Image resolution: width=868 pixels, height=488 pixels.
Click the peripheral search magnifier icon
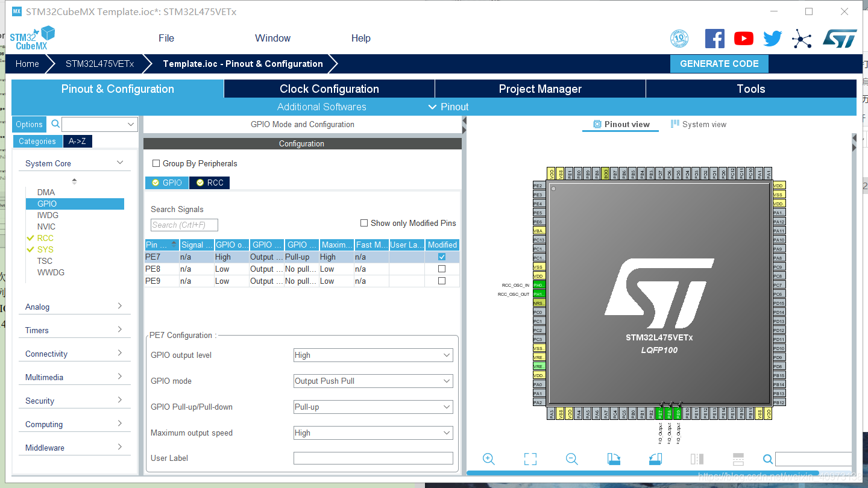click(55, 124)
